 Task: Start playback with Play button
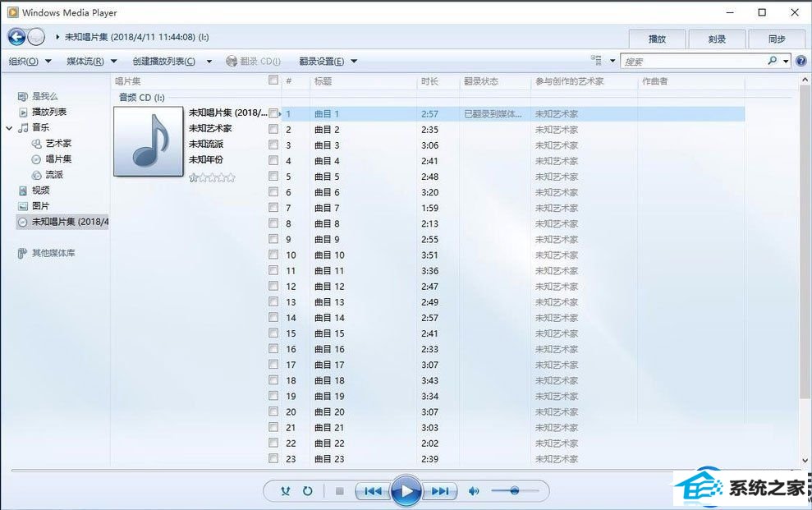click(x=406, y=491)
